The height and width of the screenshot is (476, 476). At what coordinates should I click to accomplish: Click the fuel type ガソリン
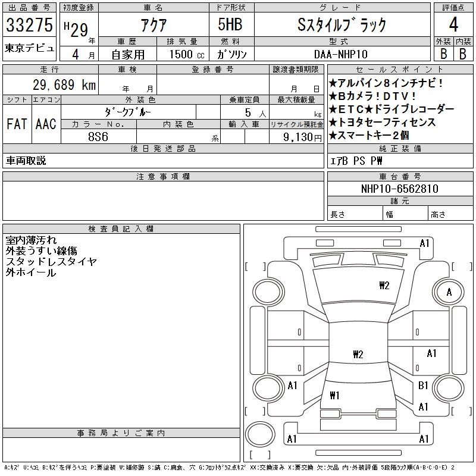coord(232,54)
